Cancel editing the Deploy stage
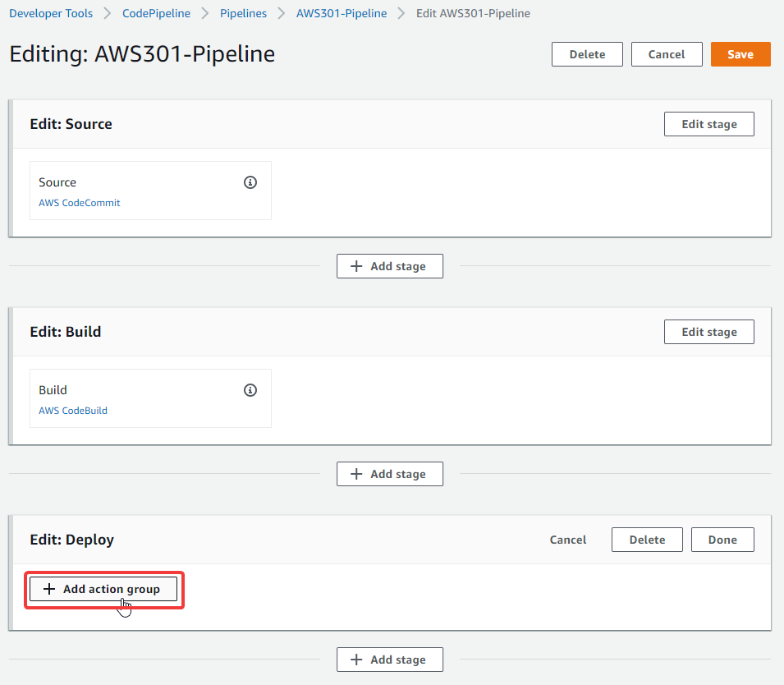 tap(567, 540)
